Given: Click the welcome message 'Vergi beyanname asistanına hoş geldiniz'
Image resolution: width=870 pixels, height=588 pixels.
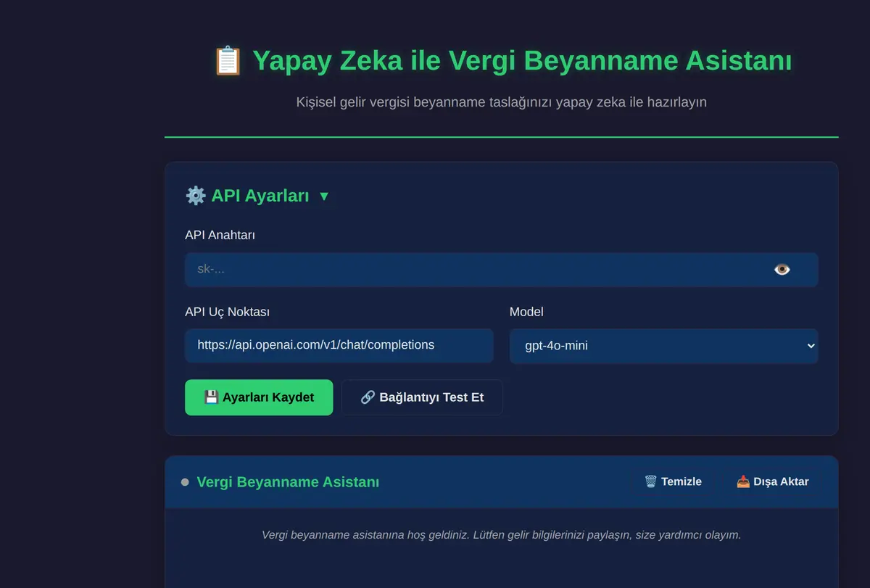Looking at the screenshot, I should pyautogui.click(x=502, y=535).
